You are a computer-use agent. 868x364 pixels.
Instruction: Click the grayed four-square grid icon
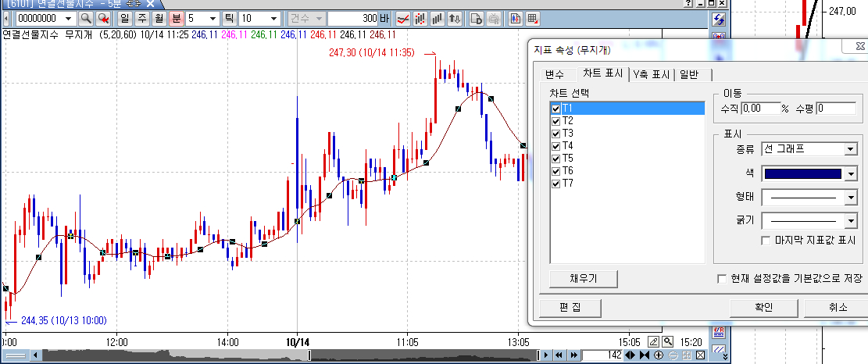pyautogui.click(x=687, y=355)
